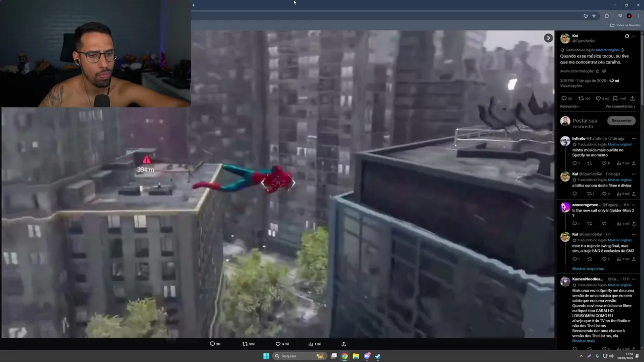Click the taskbar Pesquisar search box
Viewport: 644px width, 362px height.
click(299, 356)
